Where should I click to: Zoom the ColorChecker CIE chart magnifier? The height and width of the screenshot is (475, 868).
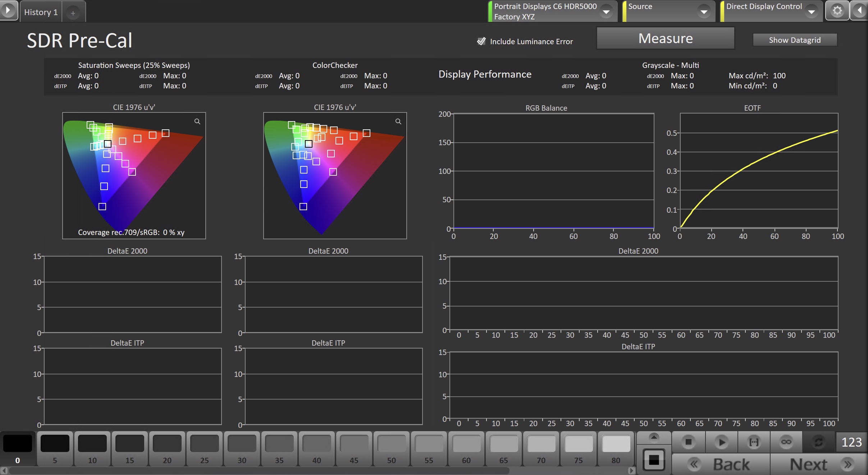coord(398,121)
